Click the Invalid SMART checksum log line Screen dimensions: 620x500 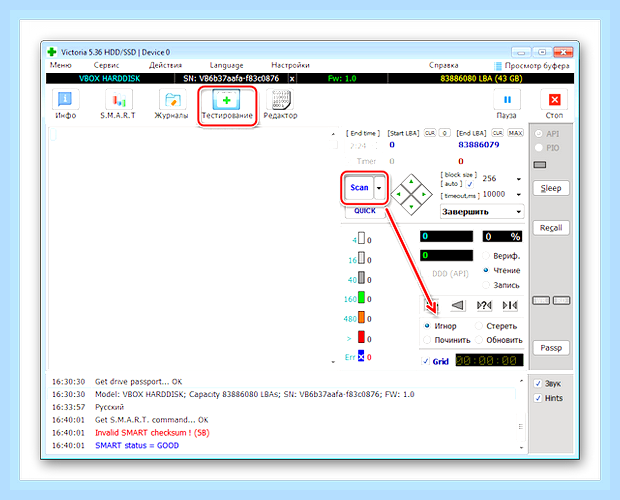[152, 433]
